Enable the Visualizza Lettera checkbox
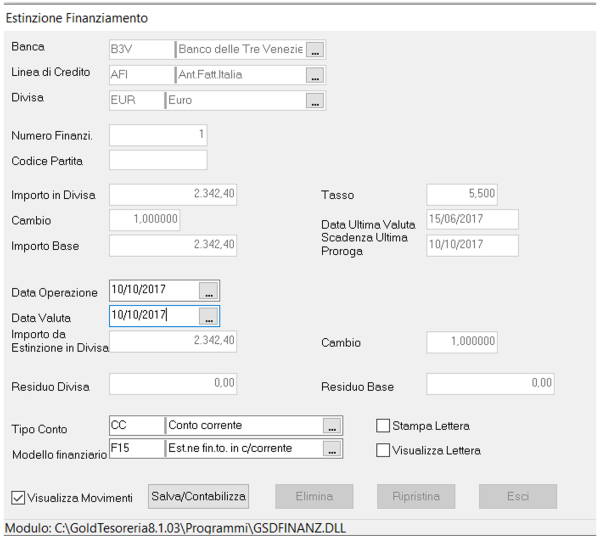Viewport: 600px width, 539px height. 382,450
